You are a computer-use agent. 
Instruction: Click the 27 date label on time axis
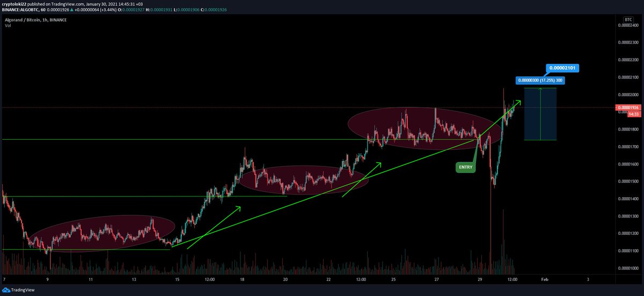point(437,279)
